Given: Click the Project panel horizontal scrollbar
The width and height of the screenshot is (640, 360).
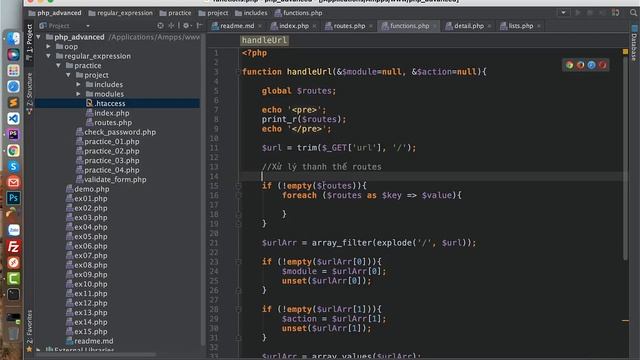Looking at the screenshot, I should [96, 354].
